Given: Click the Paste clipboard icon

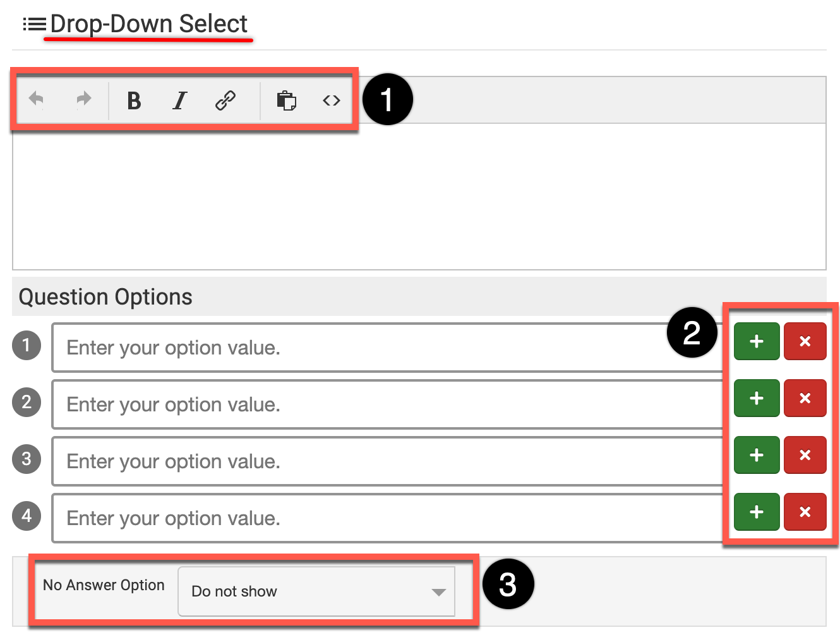Looking at the screenshot, I should [x=286, y=100].
